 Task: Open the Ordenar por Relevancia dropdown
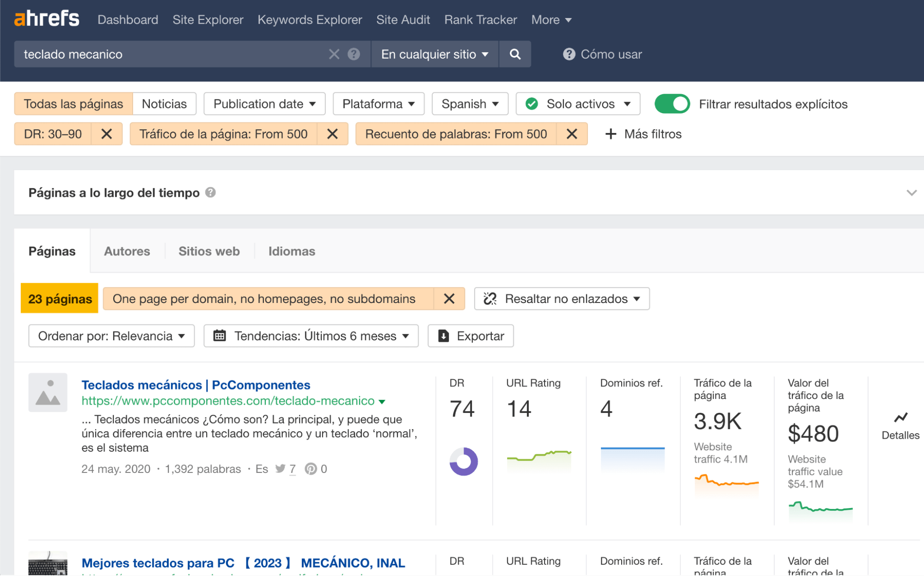coord(110,336)
